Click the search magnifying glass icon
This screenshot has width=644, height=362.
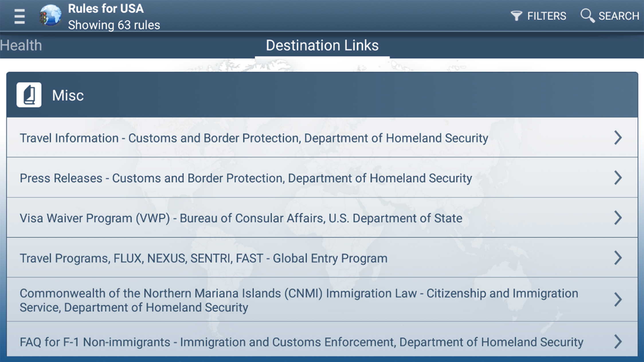[587, 15]
